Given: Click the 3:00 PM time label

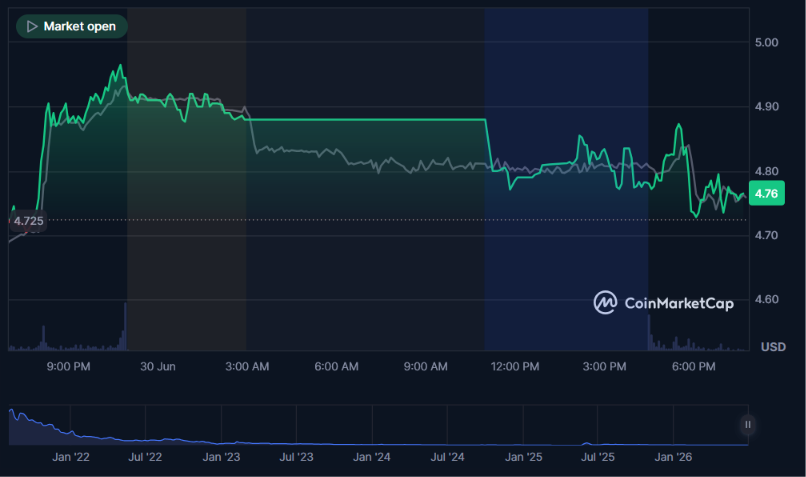Looking at the screenshot, I should click(604, 366).
